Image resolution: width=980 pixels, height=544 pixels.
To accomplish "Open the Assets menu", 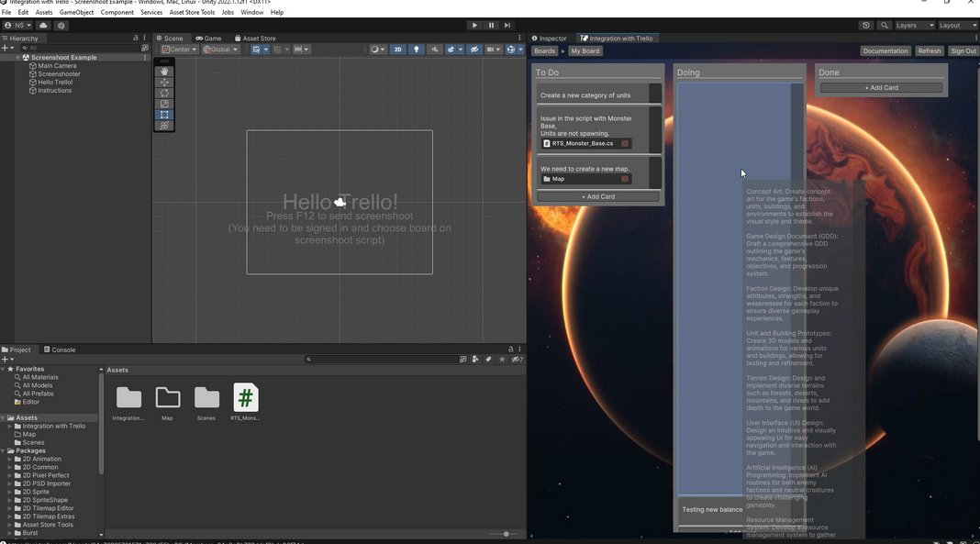I will [x=44, y=12].
